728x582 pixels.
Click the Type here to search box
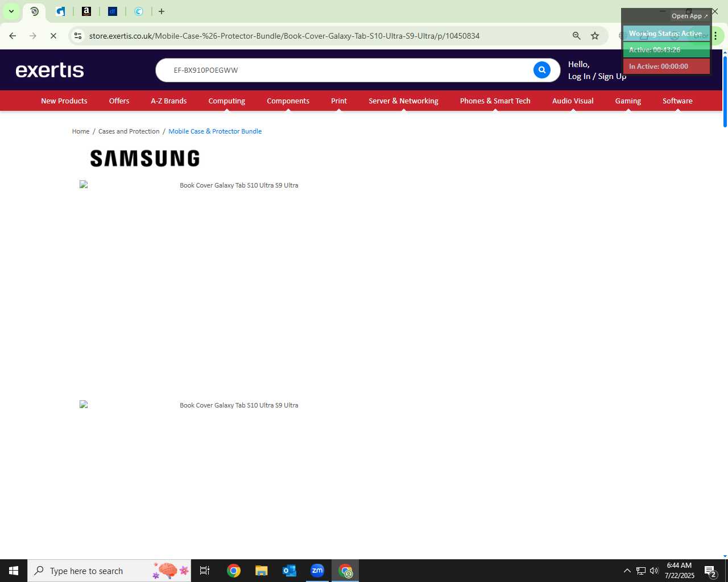(x=109, y=571)
